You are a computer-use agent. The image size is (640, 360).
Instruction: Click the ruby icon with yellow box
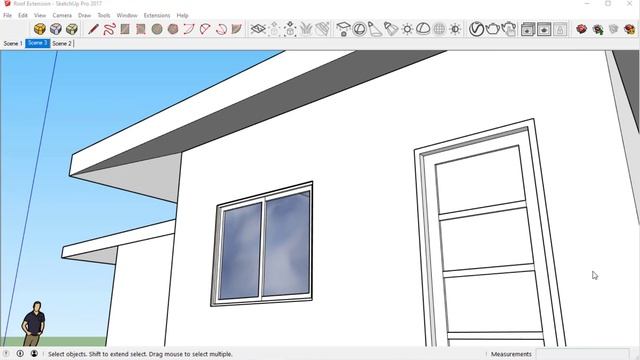630,29
